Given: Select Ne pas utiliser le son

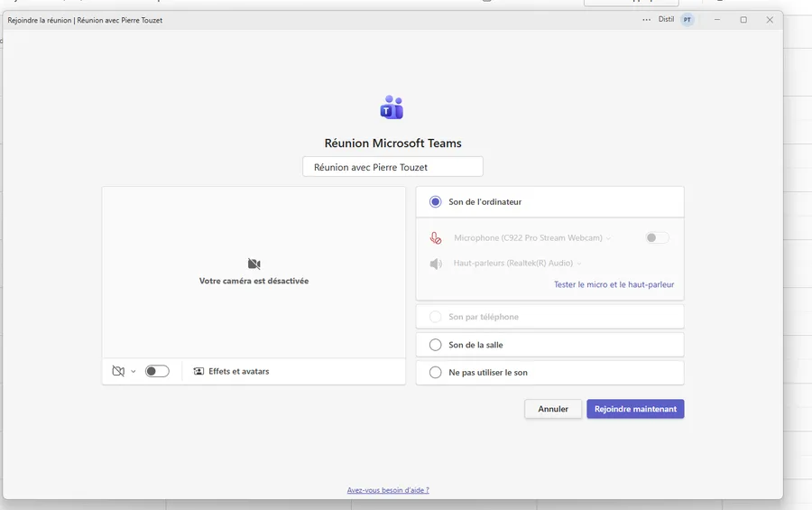Looking at the screenshot, I should pyautogui.click(x=549, y=373).
